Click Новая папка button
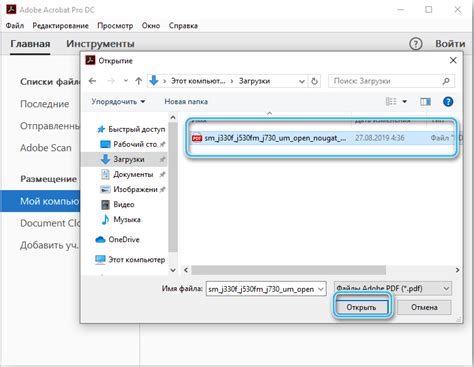474x367 pixels. pos(186,101)
